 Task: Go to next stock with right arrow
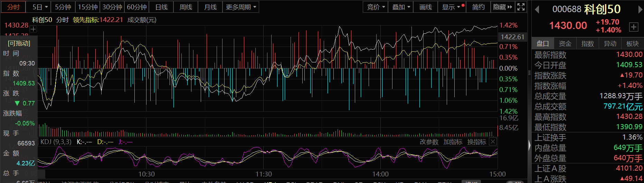[640, 10]
